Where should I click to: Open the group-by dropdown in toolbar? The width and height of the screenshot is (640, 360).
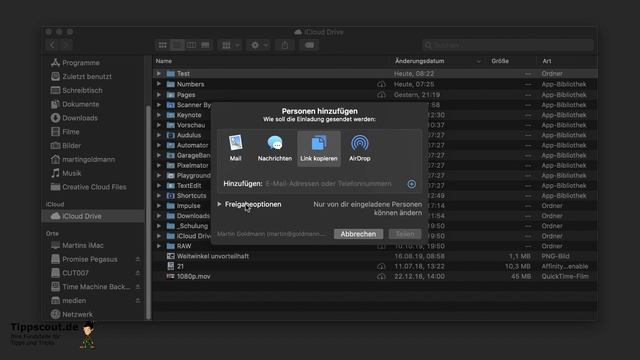tap(231, 45)
